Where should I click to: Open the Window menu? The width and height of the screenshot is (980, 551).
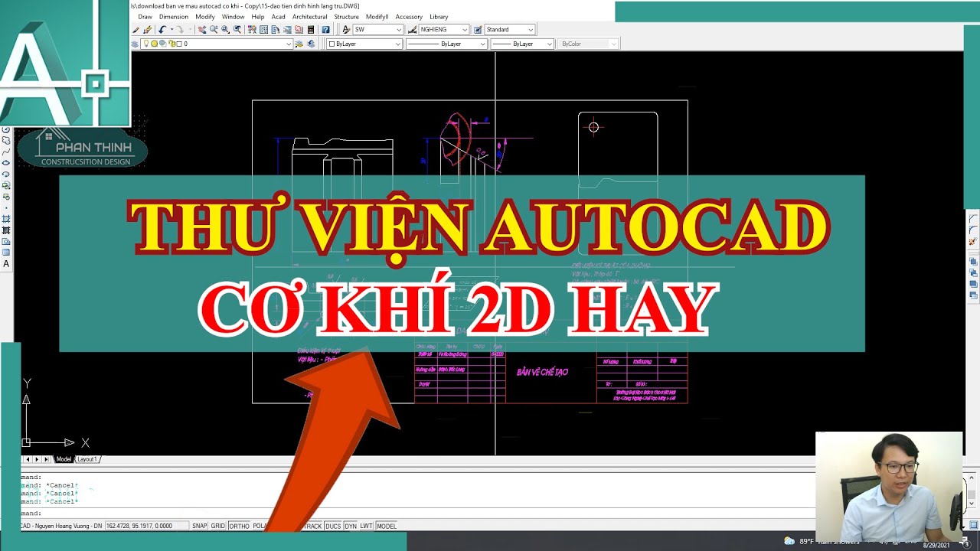(233, 17)
